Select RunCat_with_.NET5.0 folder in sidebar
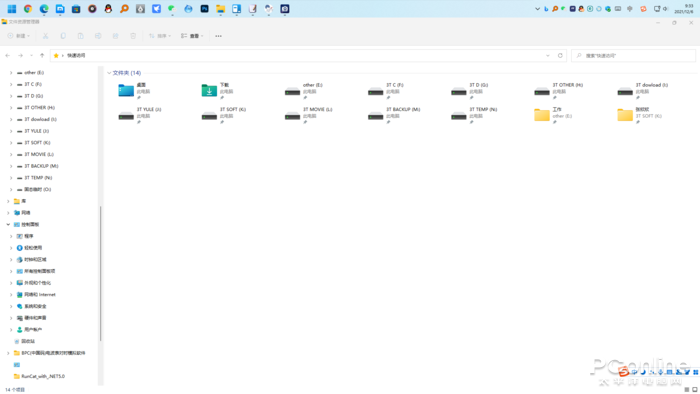Image resolution: width=700 pixels, height=394 pixels. click(x=43, y=376)
